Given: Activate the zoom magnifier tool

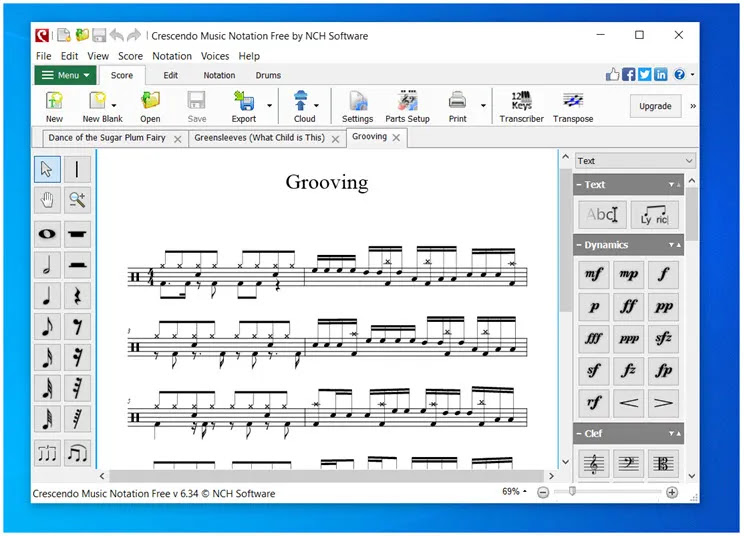Looking at the screenshot, I should (77, 200).
